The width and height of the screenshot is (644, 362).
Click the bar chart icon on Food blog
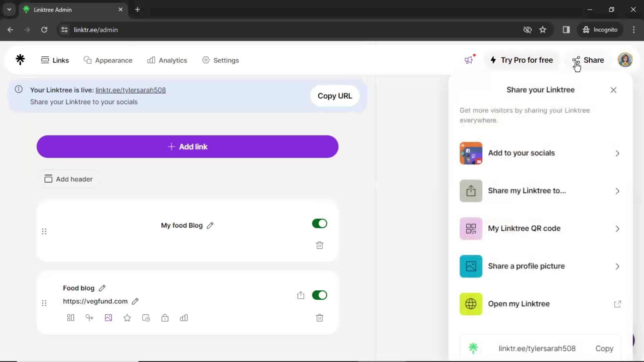pyautogui.click(x=184, y=318)
